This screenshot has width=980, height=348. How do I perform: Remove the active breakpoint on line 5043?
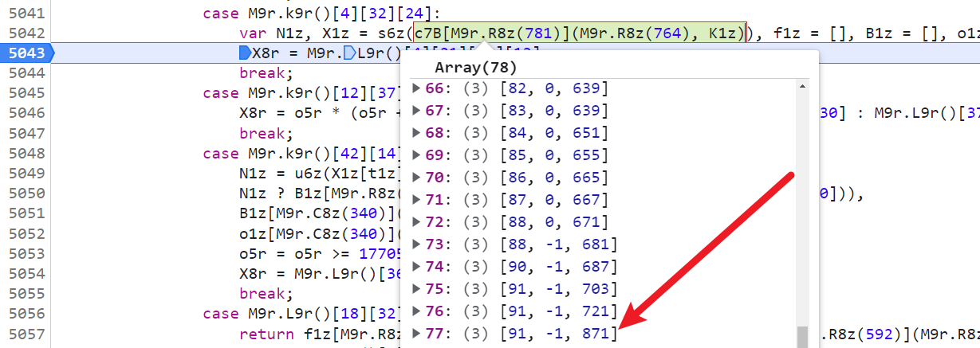tap(24, 53)
